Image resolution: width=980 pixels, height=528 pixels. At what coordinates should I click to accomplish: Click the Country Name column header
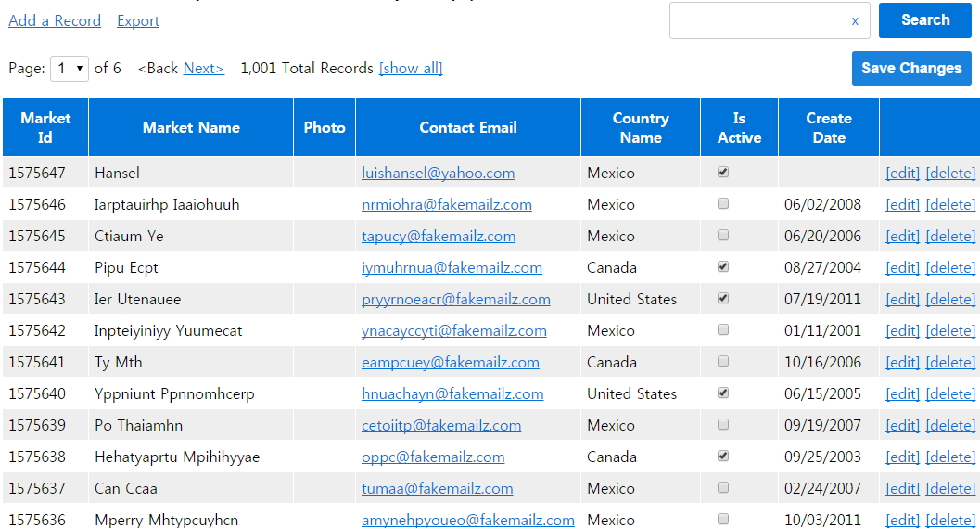641,128
